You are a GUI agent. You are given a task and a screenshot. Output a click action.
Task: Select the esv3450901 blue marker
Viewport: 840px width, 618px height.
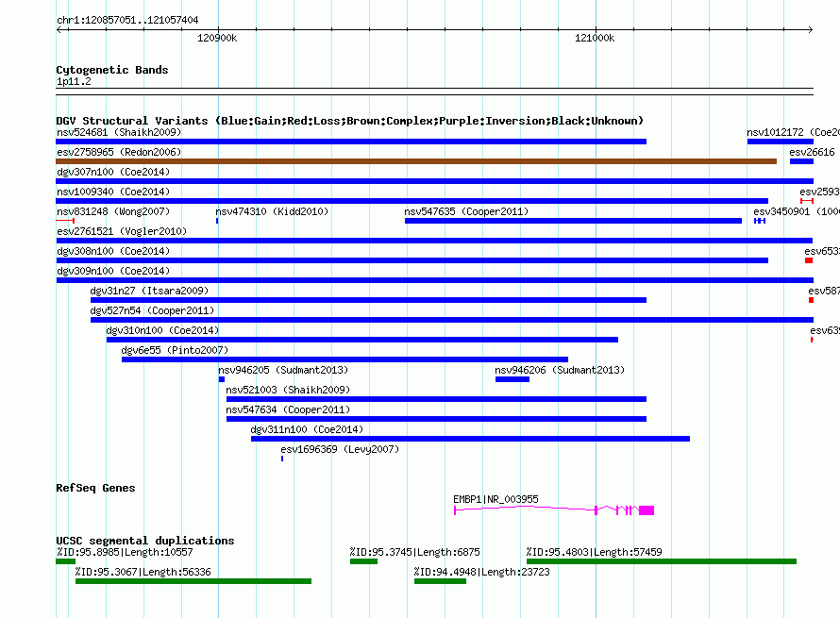[x=760, y=221]
